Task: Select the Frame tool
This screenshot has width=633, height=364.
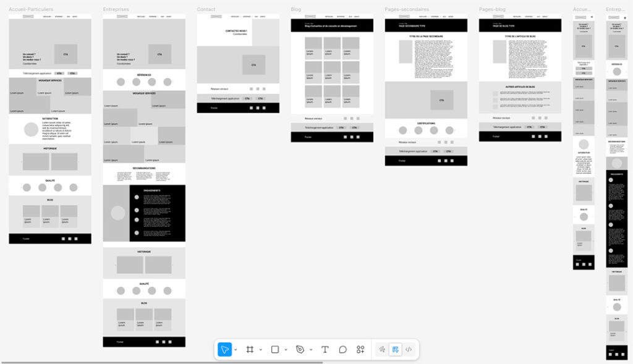Action: [x=249, y=350]
